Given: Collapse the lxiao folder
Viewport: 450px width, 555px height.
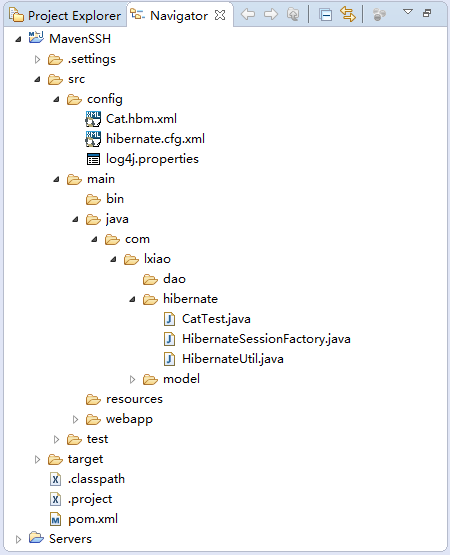Looking at the screenshot, I should coord(113,259).
